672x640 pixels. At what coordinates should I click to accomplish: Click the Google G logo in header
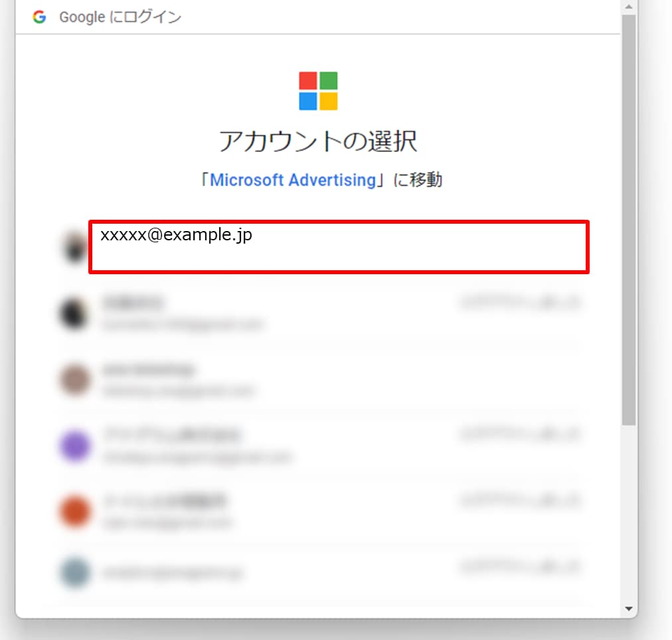[x=39, y=17]
